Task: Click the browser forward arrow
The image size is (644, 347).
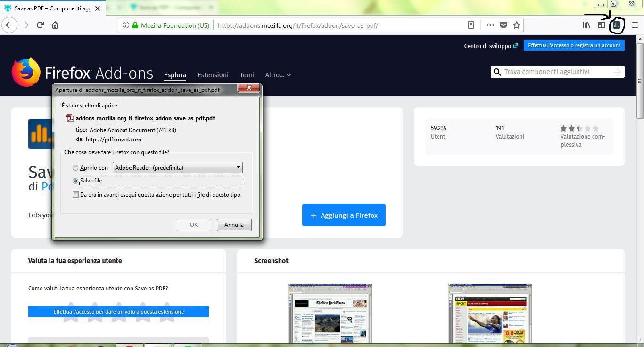Action: [x=25, y=25]
